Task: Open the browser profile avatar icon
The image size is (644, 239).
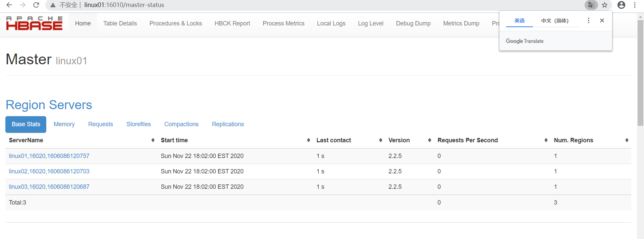Action: pos(621,5)
